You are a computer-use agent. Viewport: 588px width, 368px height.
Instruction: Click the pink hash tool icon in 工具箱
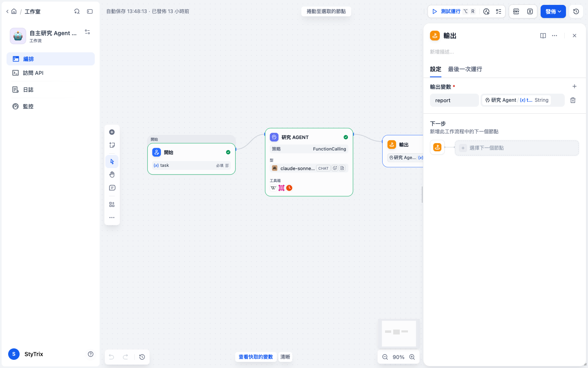[x=281, y=188]
